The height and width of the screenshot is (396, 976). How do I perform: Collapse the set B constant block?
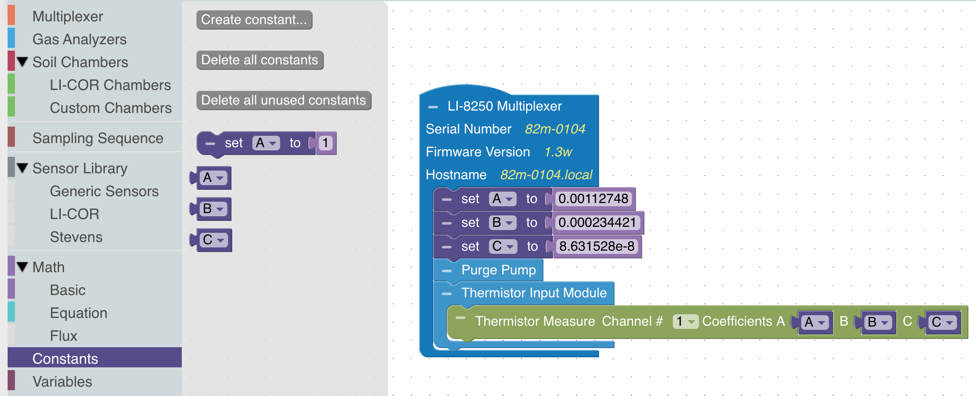446,223
